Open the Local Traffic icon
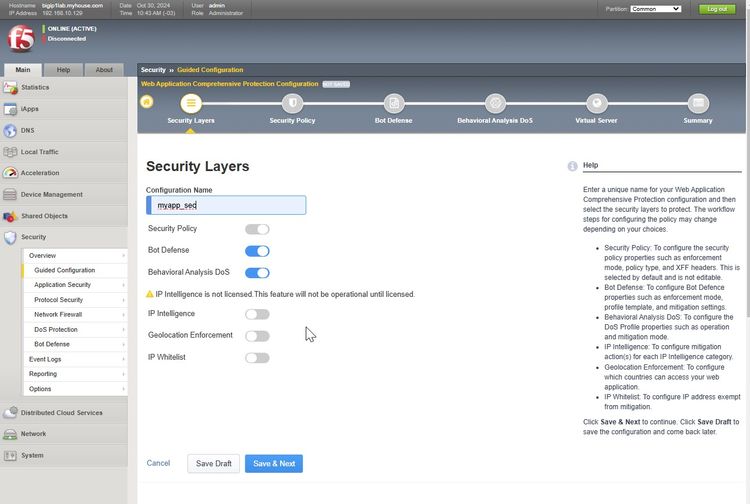This screenshot has height=504, width=750. pos(10,152)
